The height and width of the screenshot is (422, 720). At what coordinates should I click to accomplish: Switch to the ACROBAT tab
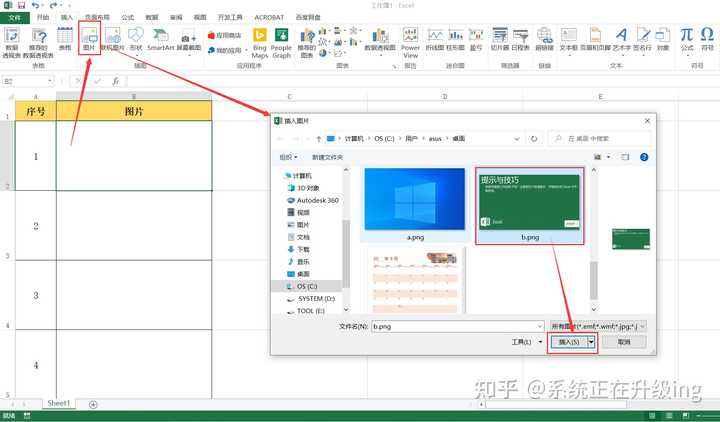pyautogui.click(x=269, y=17)
